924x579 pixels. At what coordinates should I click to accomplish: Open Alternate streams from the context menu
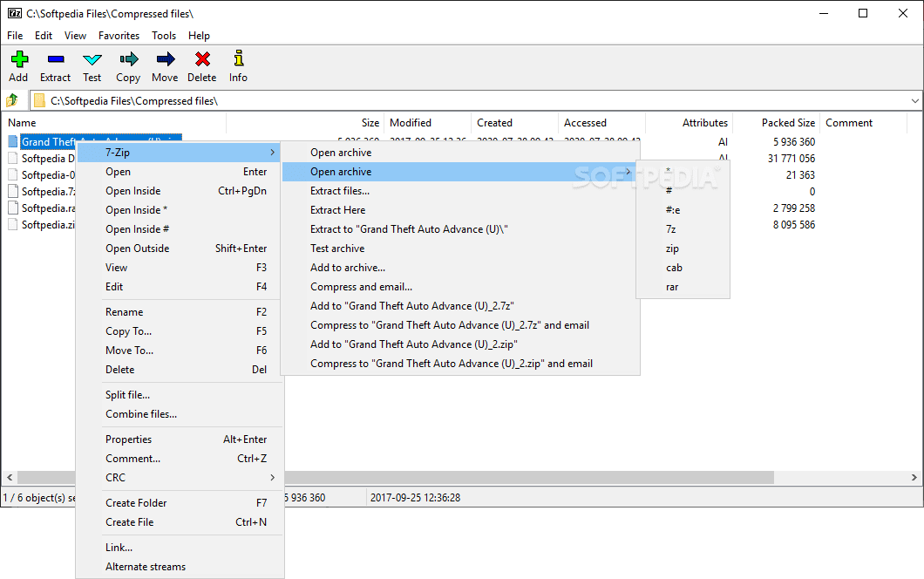[180, 567]
